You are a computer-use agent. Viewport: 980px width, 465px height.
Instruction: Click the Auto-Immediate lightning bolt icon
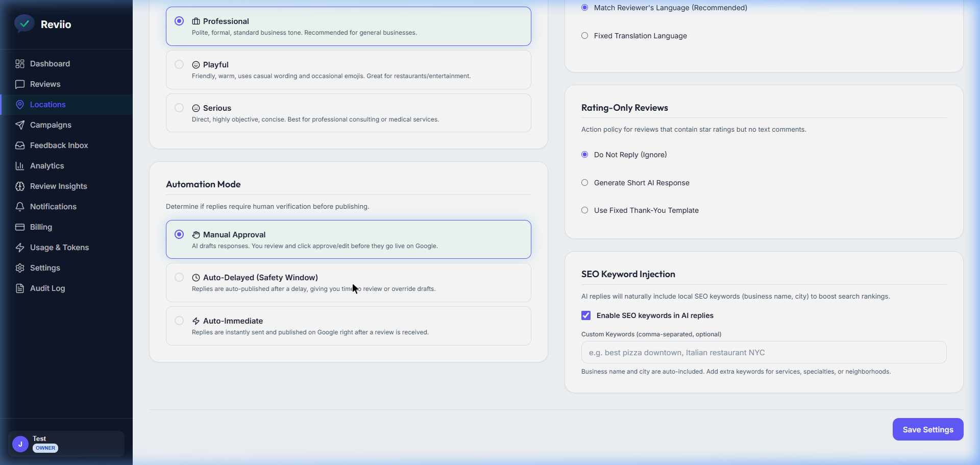pyautogui.click(x=196, y=321)
